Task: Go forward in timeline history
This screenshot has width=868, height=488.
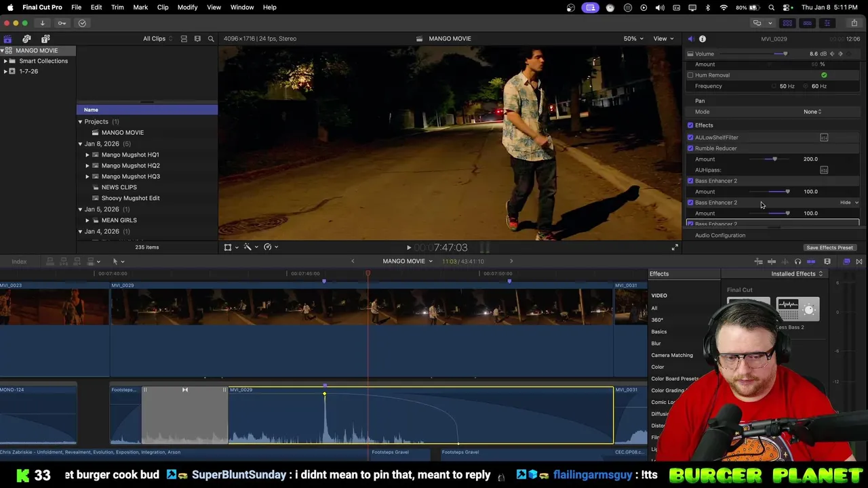Action: point(511,262)
